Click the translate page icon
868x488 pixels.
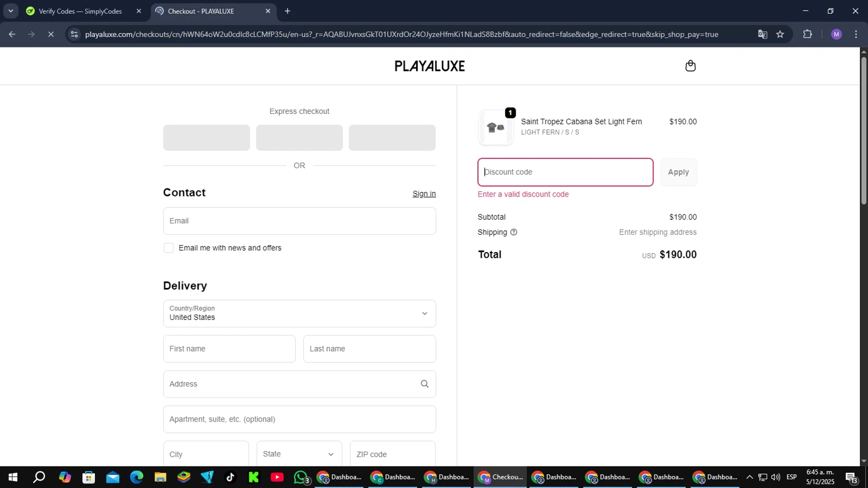[x=763, y=35]
